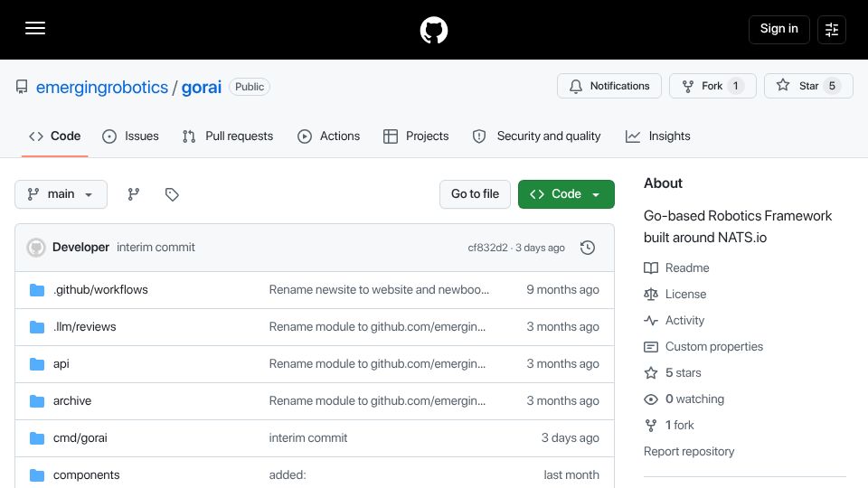Star the gorai repository
The height and width of the screenshot is (488, 868).
coord(808,86)
